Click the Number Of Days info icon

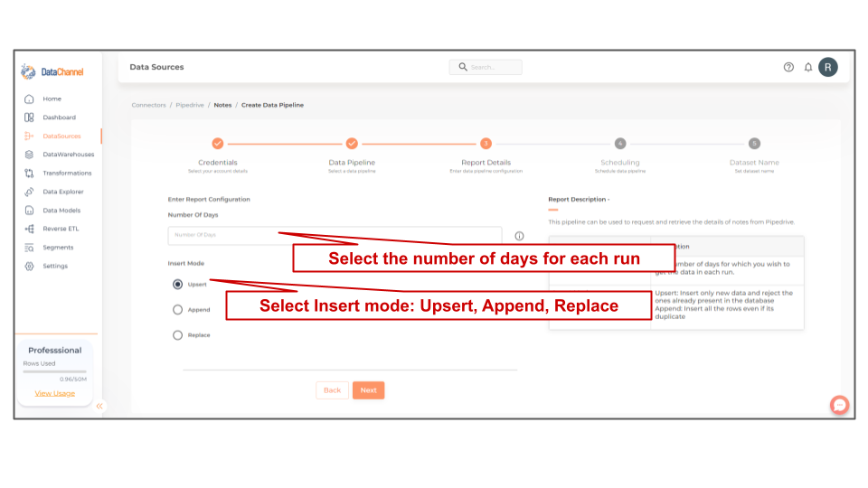point(519,236)
